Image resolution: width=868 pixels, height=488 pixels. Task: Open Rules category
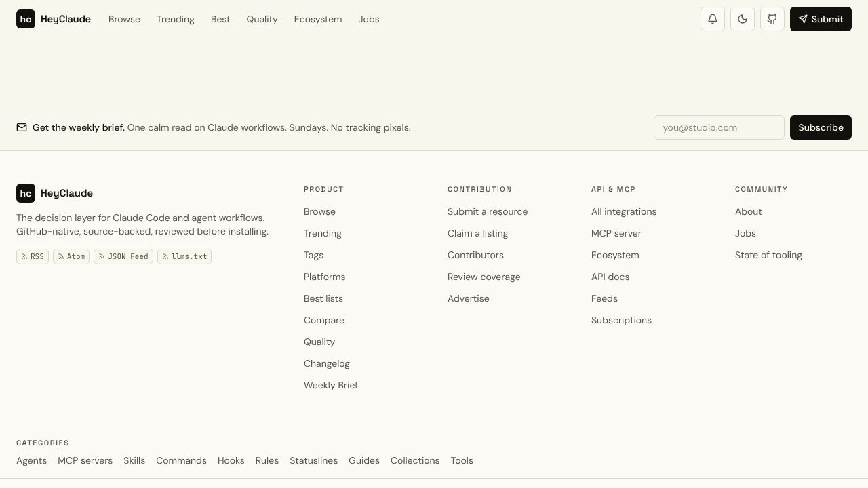[267, 460]
